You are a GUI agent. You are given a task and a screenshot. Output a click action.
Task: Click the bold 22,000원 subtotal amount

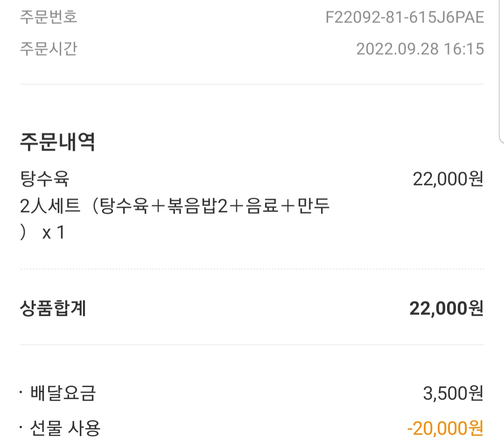[x=447, y=309]
